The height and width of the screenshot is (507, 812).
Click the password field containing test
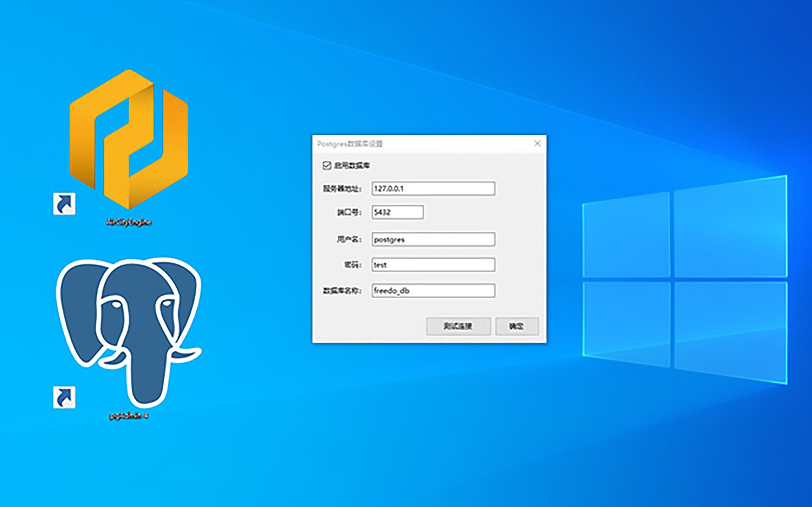pos(433,265)
